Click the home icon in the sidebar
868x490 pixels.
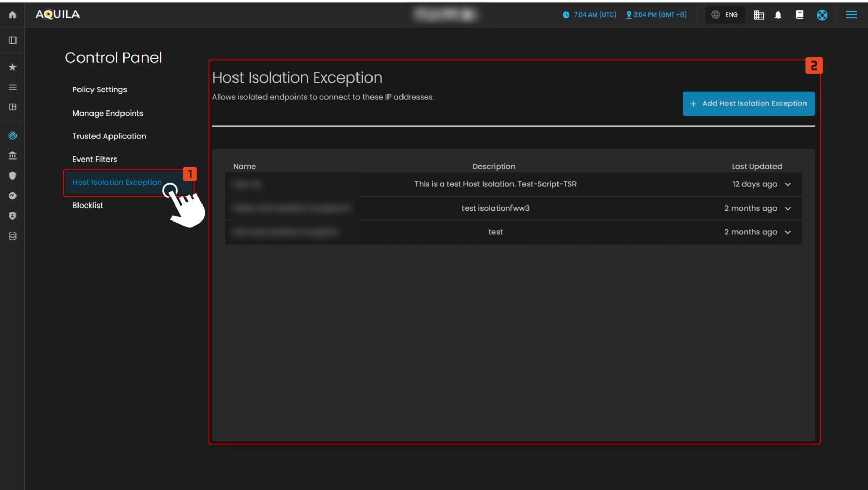pos(12,15)
